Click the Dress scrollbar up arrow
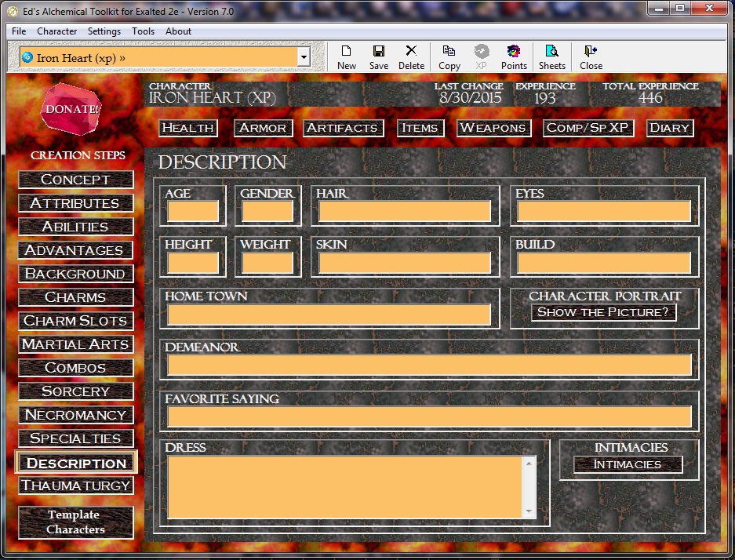735x560 pixels. 529,463
